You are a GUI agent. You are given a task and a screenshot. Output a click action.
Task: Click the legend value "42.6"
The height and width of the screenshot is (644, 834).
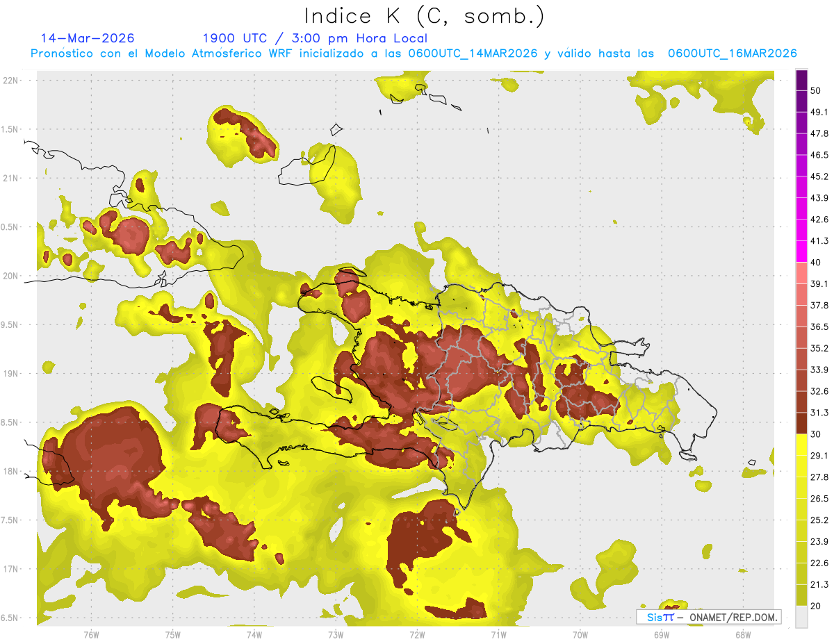pos(819,220)
